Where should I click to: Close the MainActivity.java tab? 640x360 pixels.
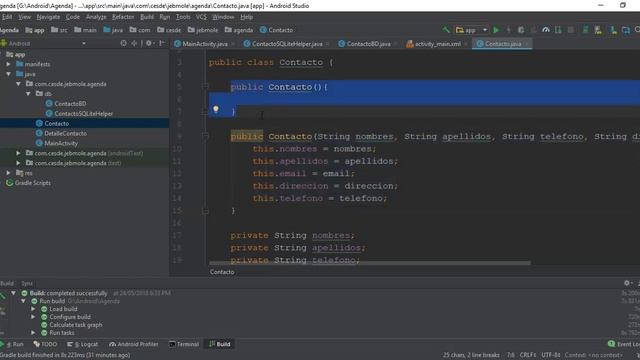233,44
